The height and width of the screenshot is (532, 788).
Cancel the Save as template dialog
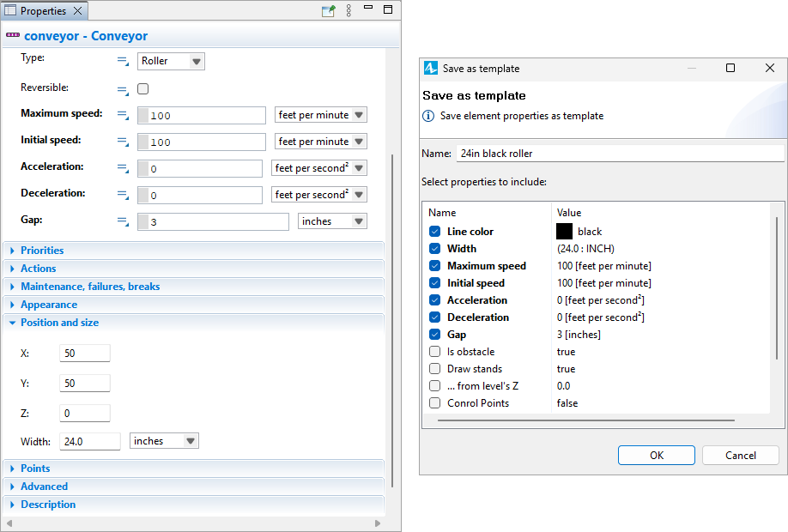[x=740, y=456]
